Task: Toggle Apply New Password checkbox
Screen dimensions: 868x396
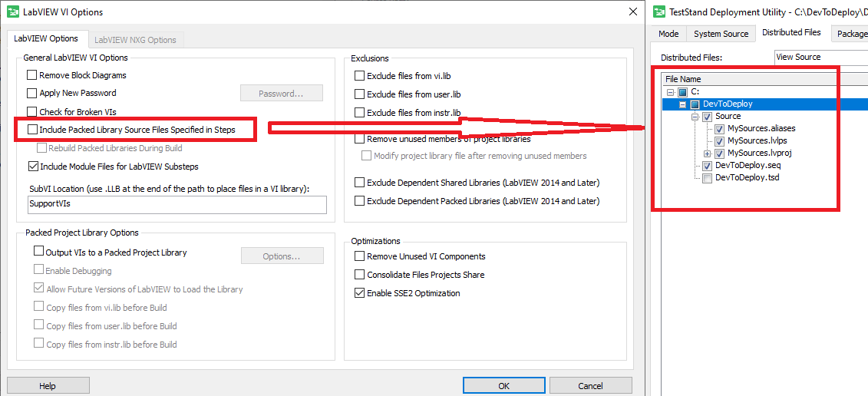Action: point(32,93)
